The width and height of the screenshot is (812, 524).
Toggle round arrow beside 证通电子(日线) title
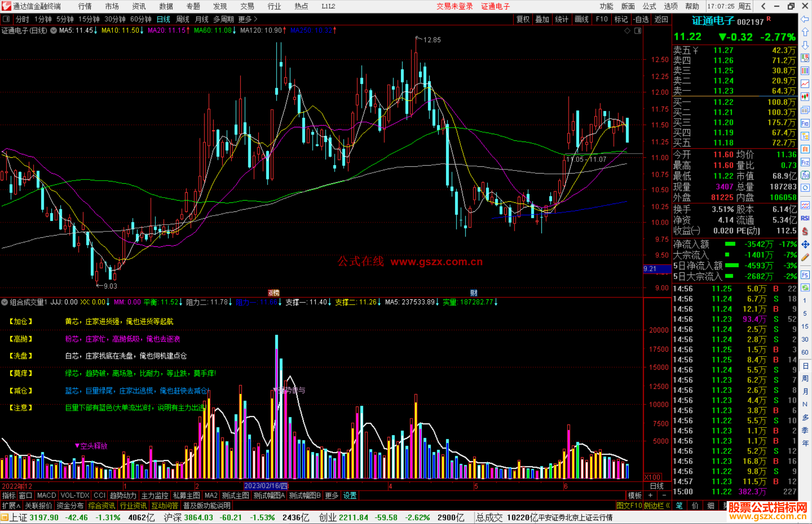pyautogui.click(x=54, y=30)
